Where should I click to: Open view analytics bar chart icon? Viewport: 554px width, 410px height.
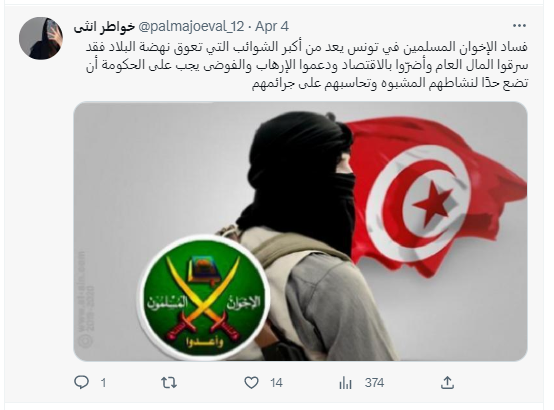345,383
